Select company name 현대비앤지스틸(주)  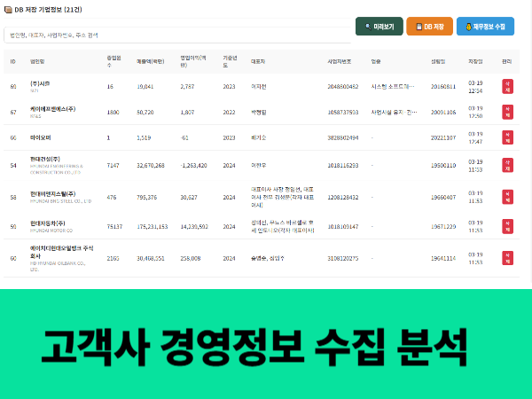[x=53, y=193]
